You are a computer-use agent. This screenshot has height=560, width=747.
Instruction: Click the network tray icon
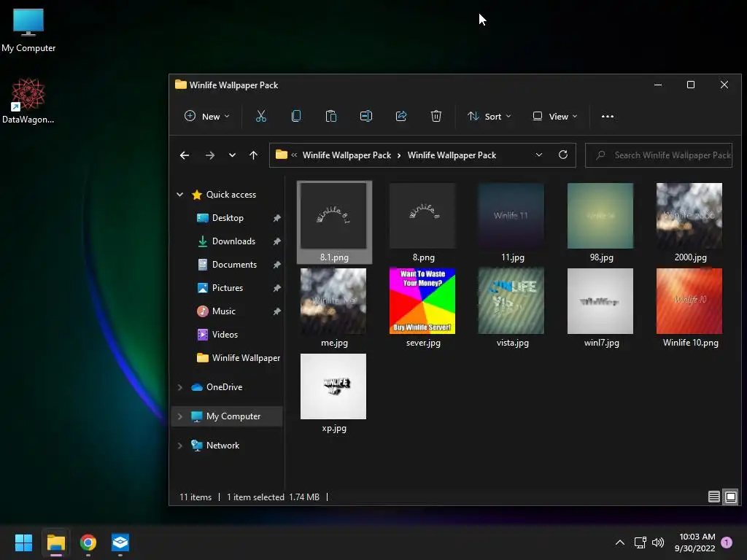pyautogui.click(x=640, y=542)
